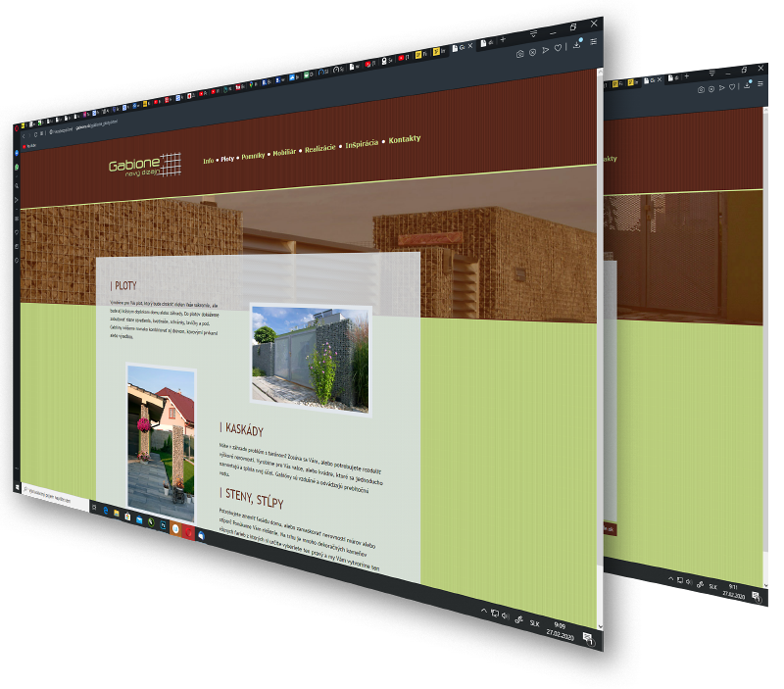
Task: Click the Windows Start button
Action: [x=17, y=486]
